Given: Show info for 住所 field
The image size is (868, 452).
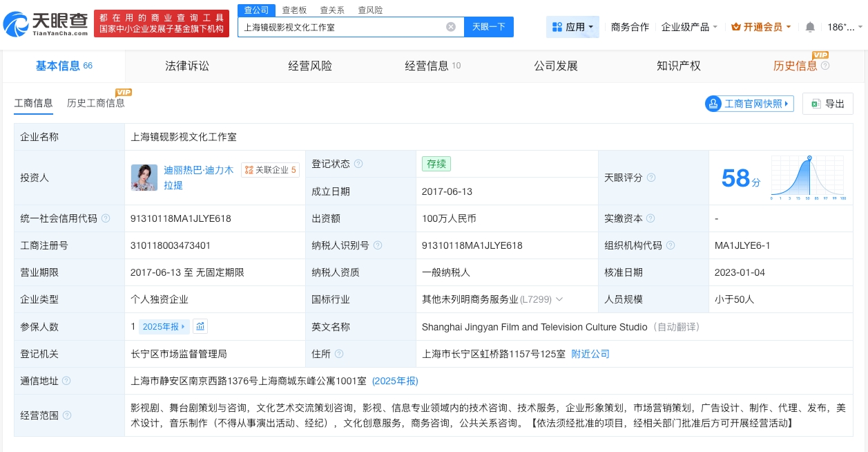Looking at the screenshot, I should click(x=339, y=354).
